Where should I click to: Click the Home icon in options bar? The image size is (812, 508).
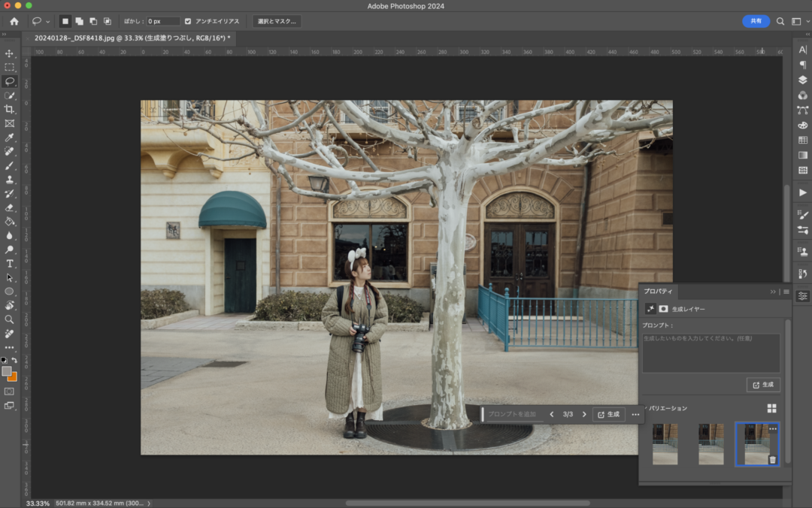pyautogui.click(x=14, y=21)
